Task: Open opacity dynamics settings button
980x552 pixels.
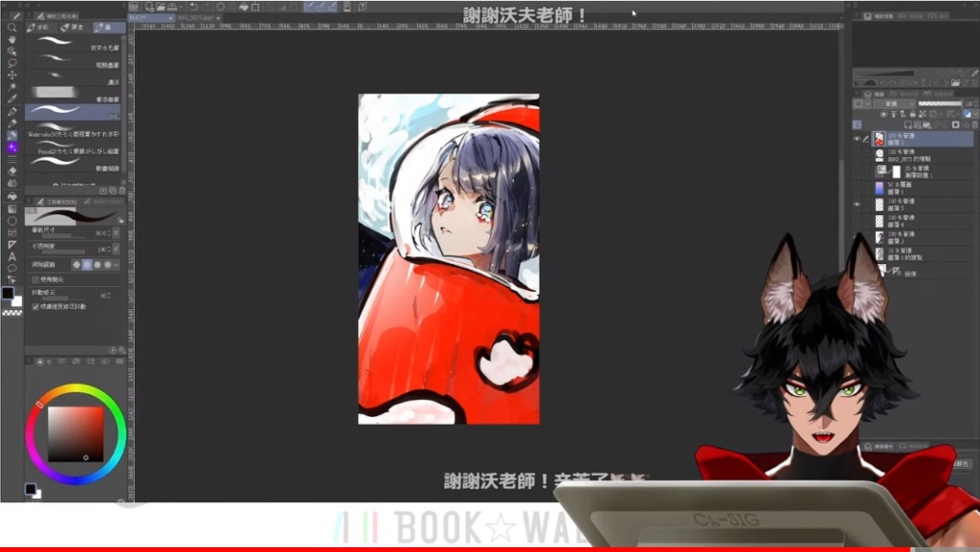Action: click(116, 249)
